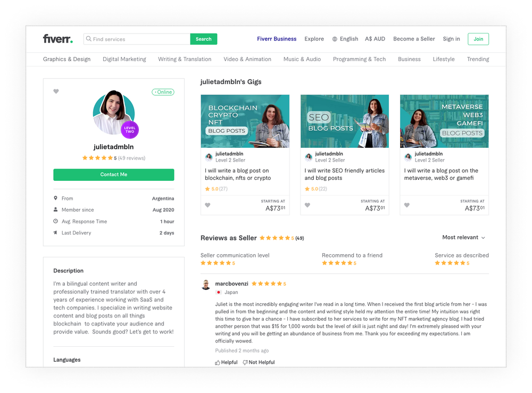The width and height of the screenshot is (532, 393).
Task: Open the Fiverr Business link
Action: [277, 39]
